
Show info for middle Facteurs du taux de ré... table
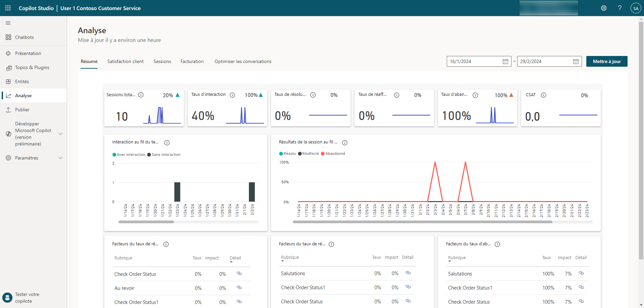pyautogui.click(x=331, y=244)
